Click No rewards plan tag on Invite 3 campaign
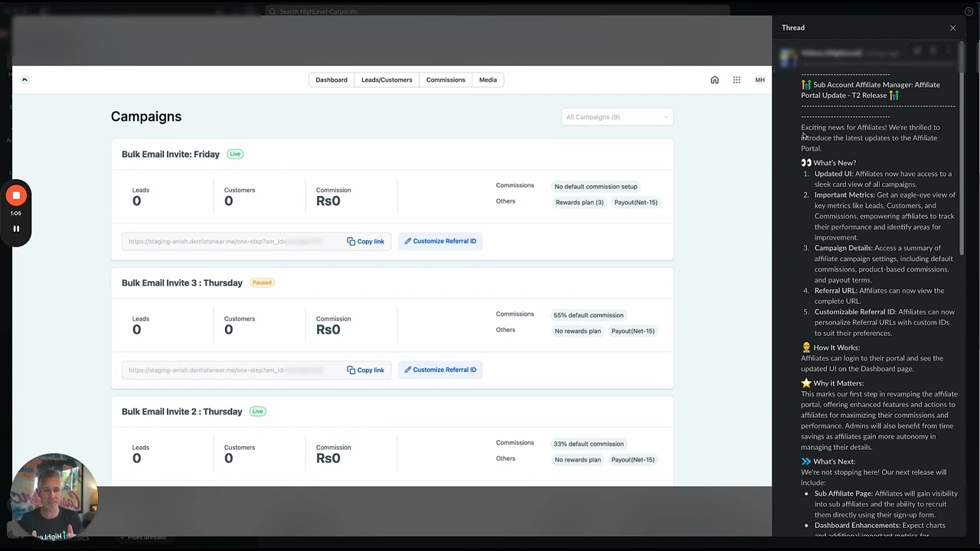Image resolution: width=980 pixels, height=551 pixels. click(x=577, y=331)
